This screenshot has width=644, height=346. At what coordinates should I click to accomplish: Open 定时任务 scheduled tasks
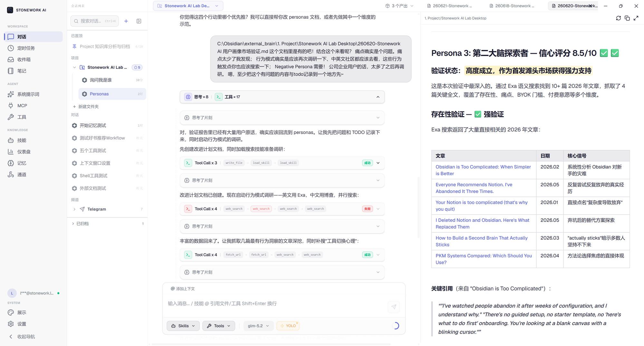(34, 48)
